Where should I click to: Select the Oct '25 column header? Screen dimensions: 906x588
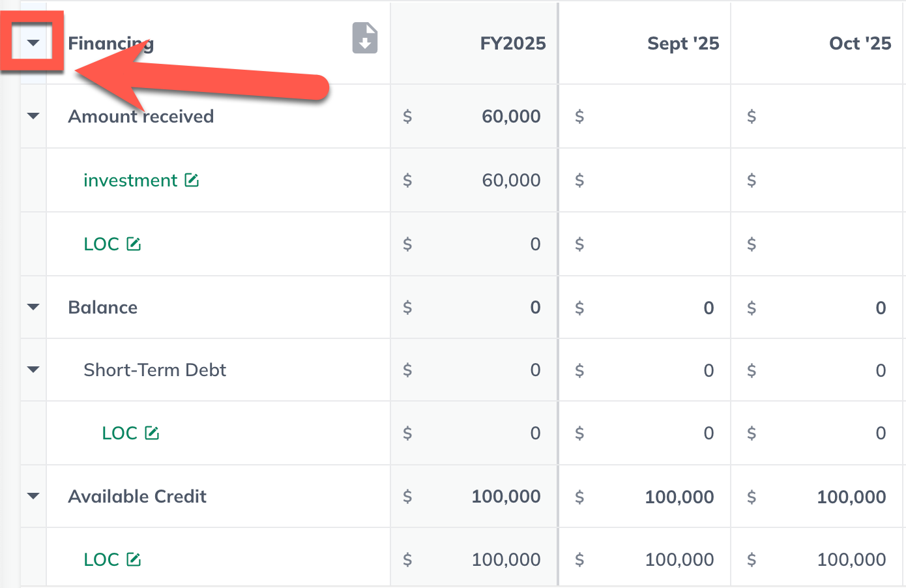pos(859,43)
